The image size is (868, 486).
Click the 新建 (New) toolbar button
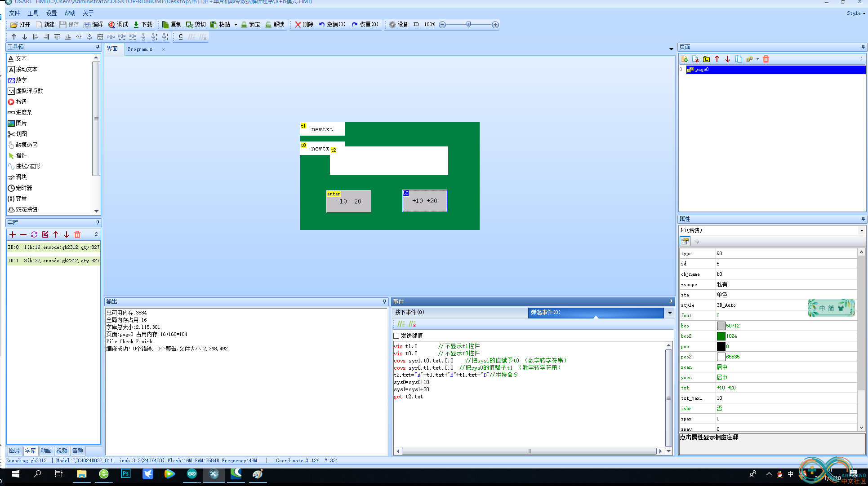click(x=45, y=25)
